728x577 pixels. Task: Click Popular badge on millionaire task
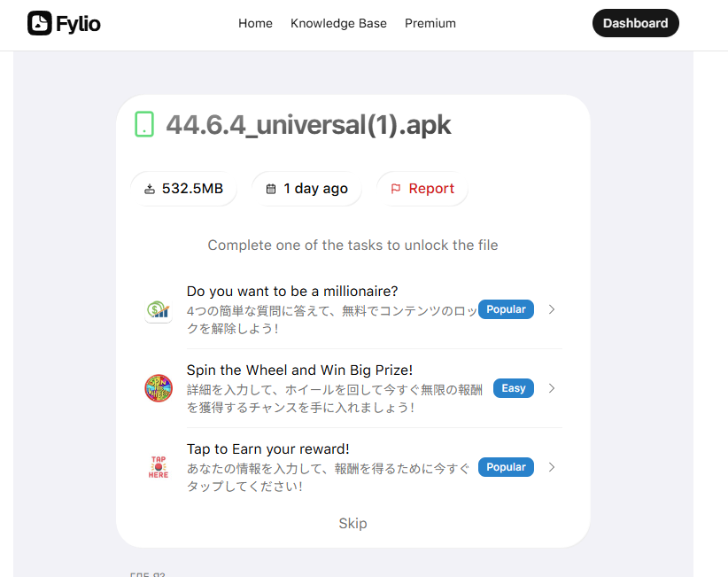click(506, 309)
